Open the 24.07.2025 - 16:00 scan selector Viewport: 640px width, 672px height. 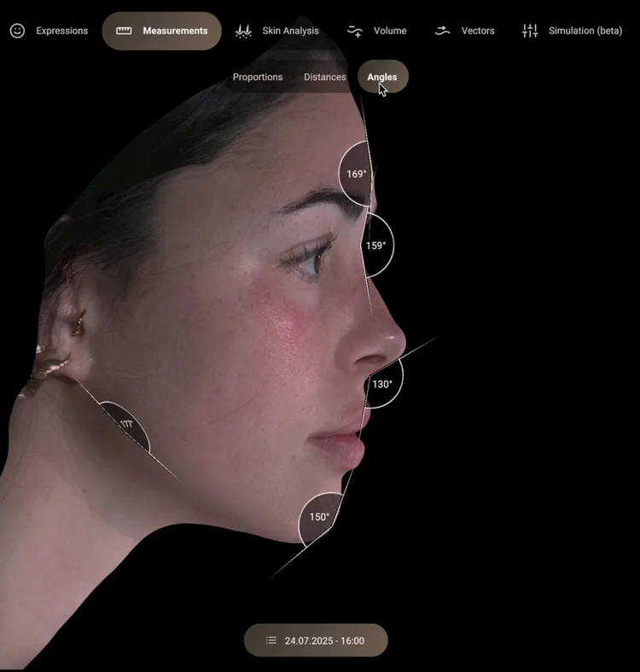point(316,640)
